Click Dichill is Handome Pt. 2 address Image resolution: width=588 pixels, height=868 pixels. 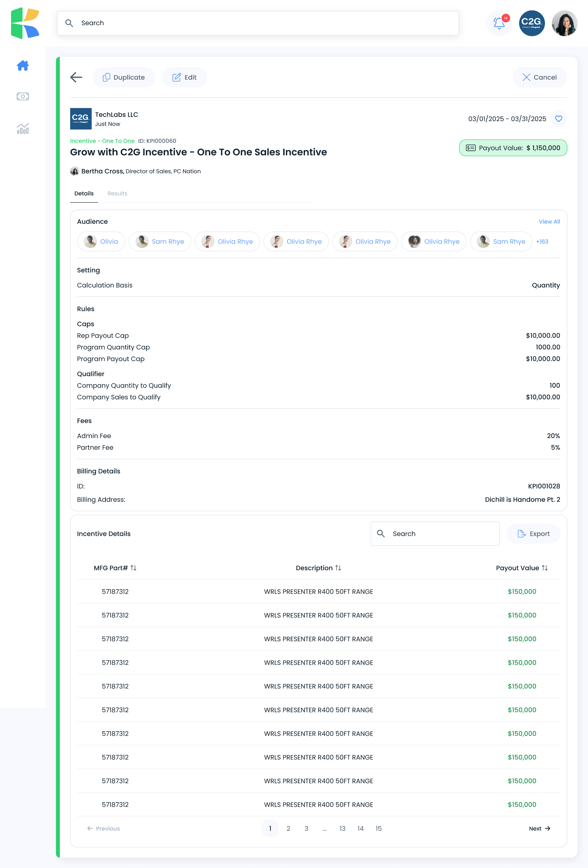[x=522, y=500]
